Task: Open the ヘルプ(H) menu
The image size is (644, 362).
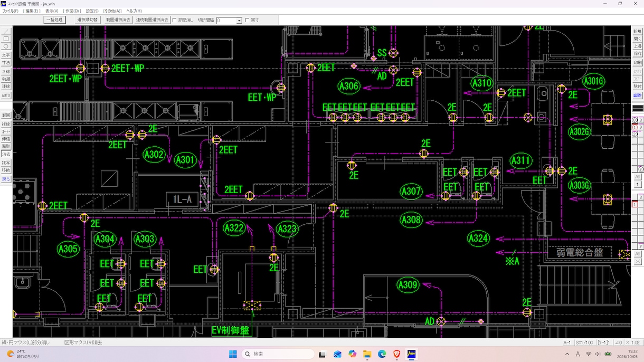Action: pyautogui.click(x=134, y=11)
